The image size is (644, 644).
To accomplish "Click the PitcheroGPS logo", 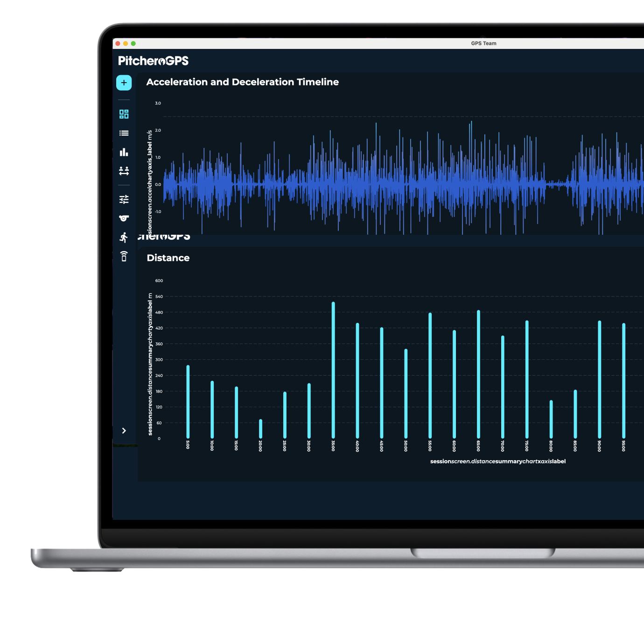I will (x=153, y=61).
